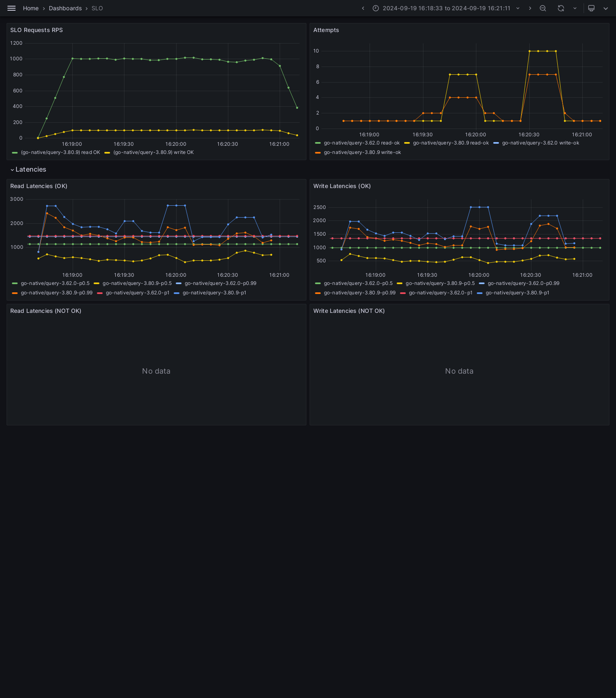Screen dimensions: 616x698
Task: Toggle query-3.62.0-p0.5 in Write Latencies legend
Action: pos(358,283)
